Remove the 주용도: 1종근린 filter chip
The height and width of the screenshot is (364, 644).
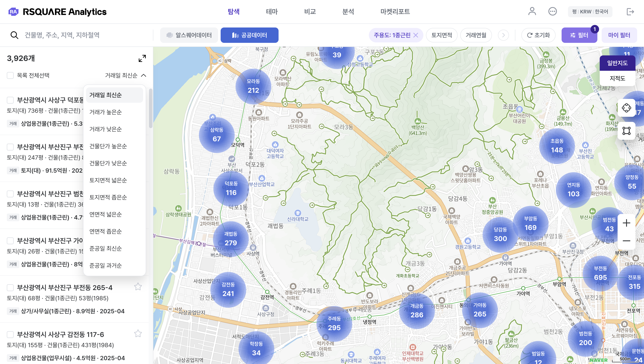point(416,35)
